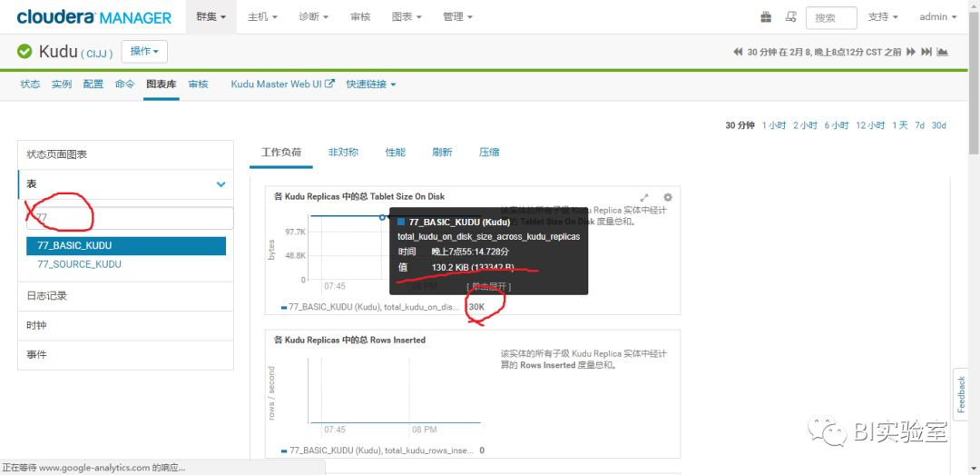Viewport: 980px width, 475px height.
Task: Open the 事件 section
Action: coord(125,355)
